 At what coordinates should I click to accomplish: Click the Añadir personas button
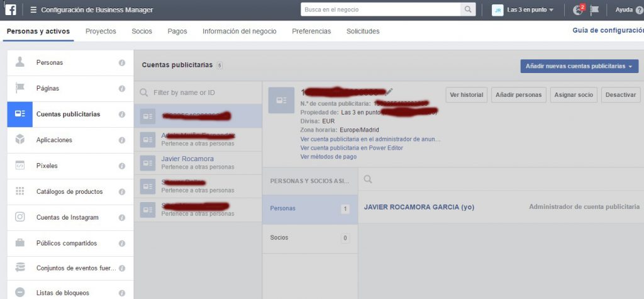pos(518,94)
